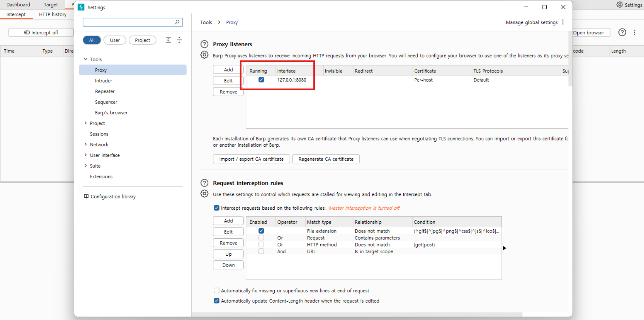The image size is (644, 320).
Task: Select Intruder in the settings tree
Action: (x=103, y=81)
